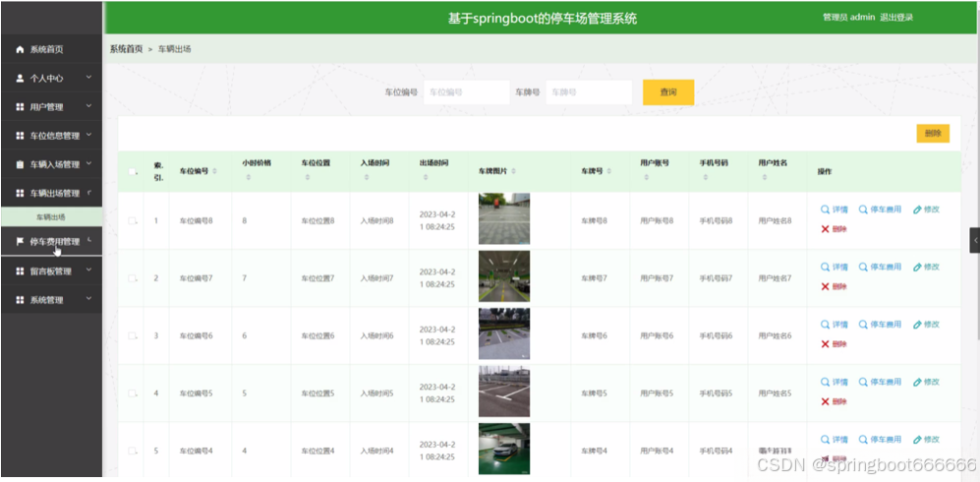Screen dimensions: 980x482
Task: Click the 个人中心 person icon
Action: click(x=20, y=78)
